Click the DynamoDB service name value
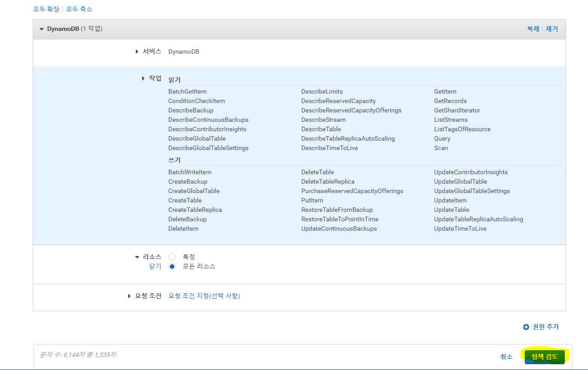Screen dimensions: 588x370 (184, 52)
